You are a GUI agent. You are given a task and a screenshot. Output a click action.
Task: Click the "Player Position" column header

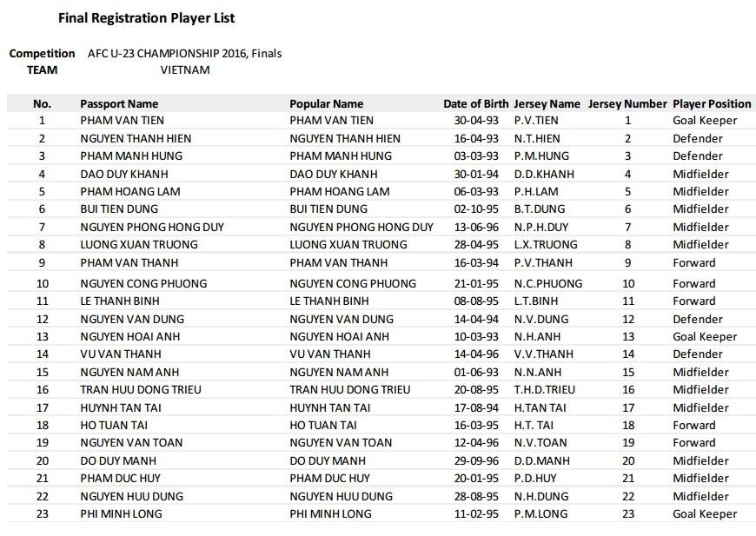[712, 103]
